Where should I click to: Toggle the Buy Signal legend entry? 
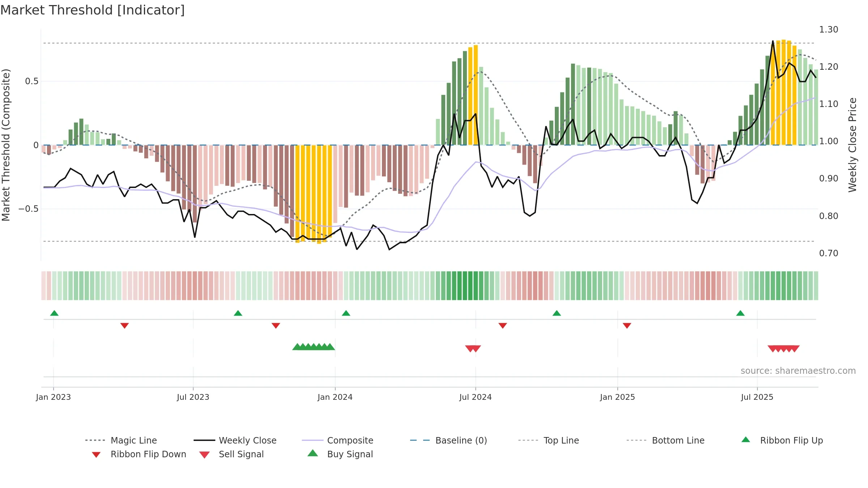pyautogui.click(x=340, y=454)
